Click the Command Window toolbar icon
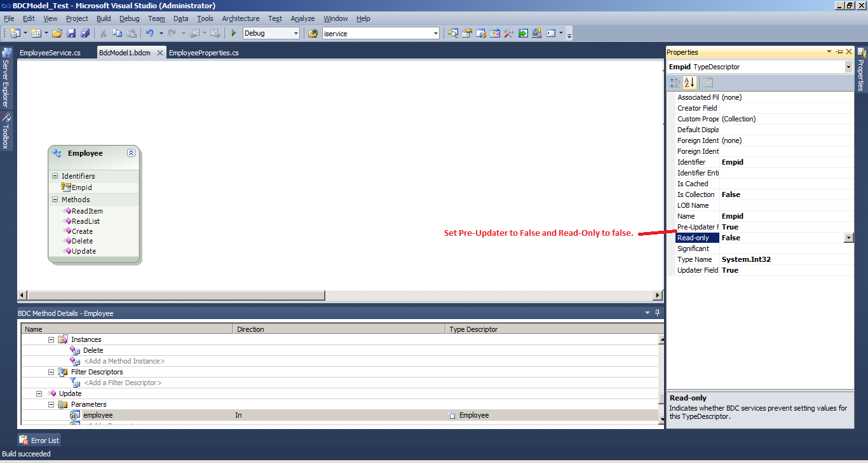This screenshot has width=868, height=464. pos(551,33)
